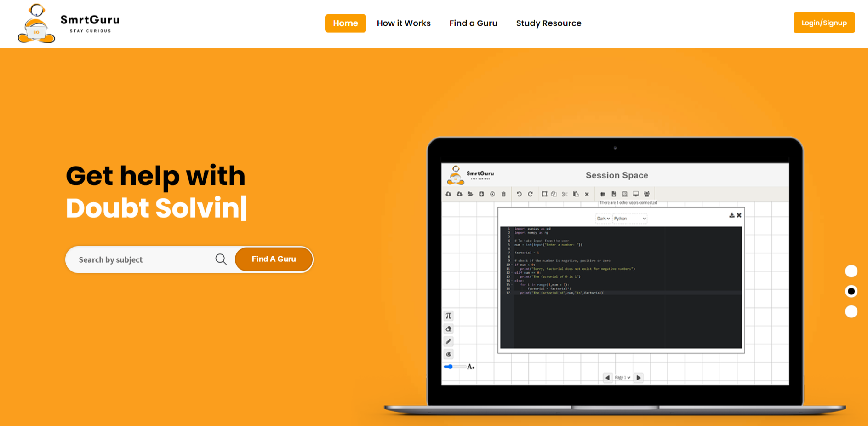Go to How it Works page

click(404, 23)
